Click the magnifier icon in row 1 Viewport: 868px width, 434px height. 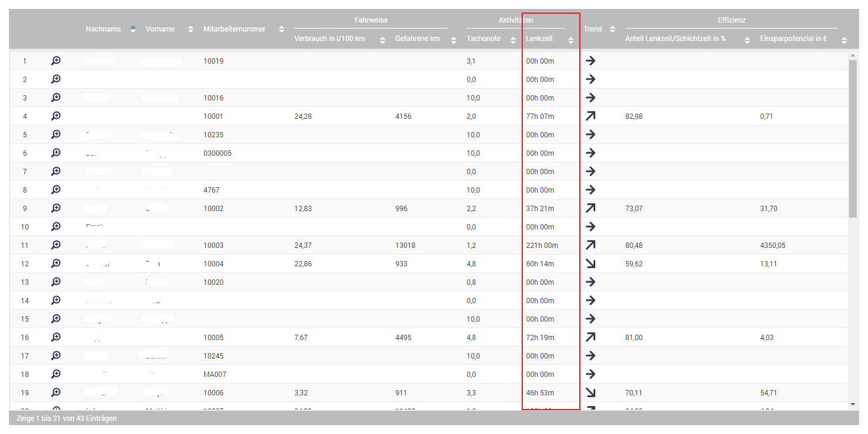click(x=56, y=61)
